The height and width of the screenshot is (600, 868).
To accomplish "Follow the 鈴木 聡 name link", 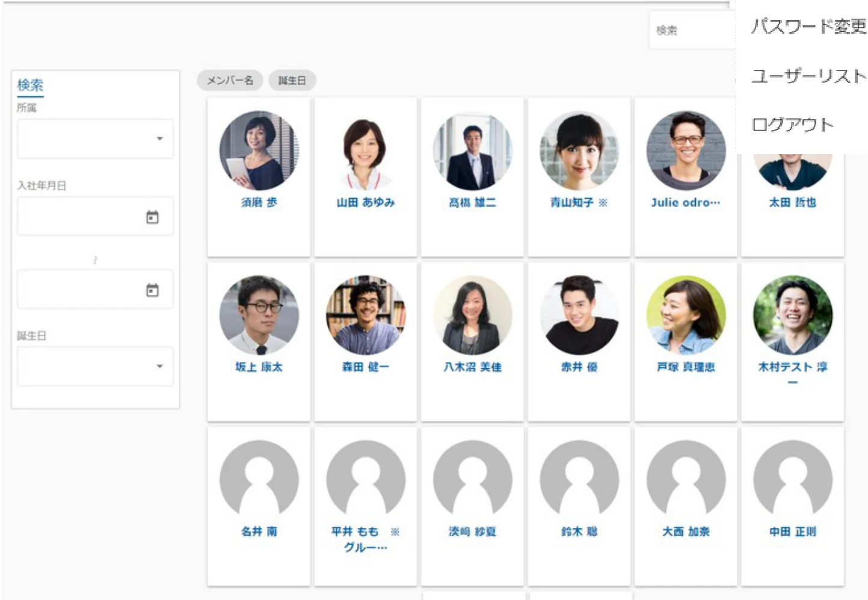I will pyautogui.click(x=579, y=531).
